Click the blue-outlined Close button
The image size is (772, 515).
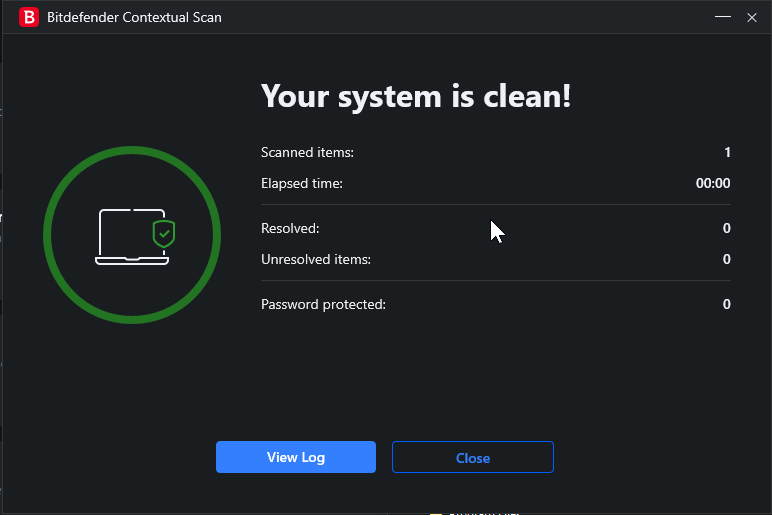pos(473,457)
